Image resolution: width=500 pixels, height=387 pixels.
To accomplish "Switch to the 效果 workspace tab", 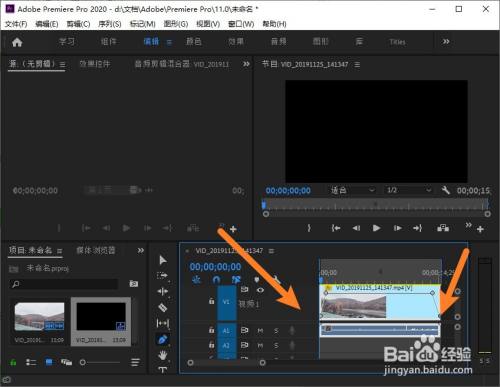I will tap(236, 42).
